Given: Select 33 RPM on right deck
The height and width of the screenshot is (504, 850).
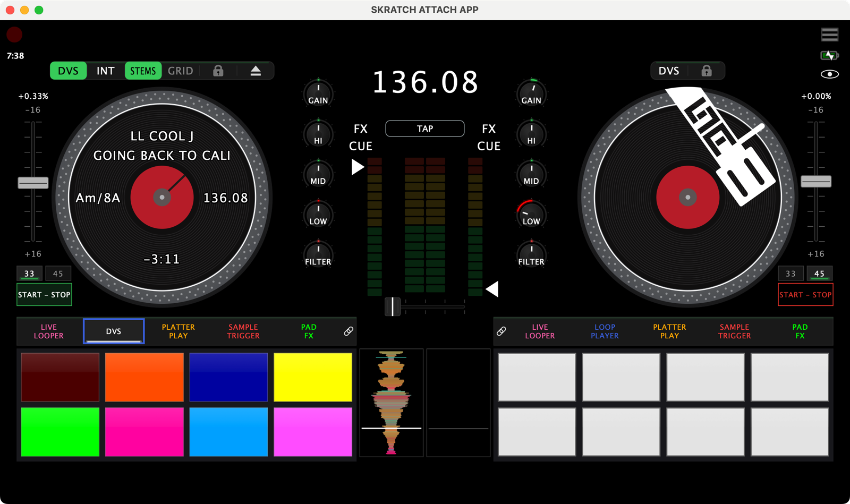Looking at the screenshot, I should [x=790, y=274].
